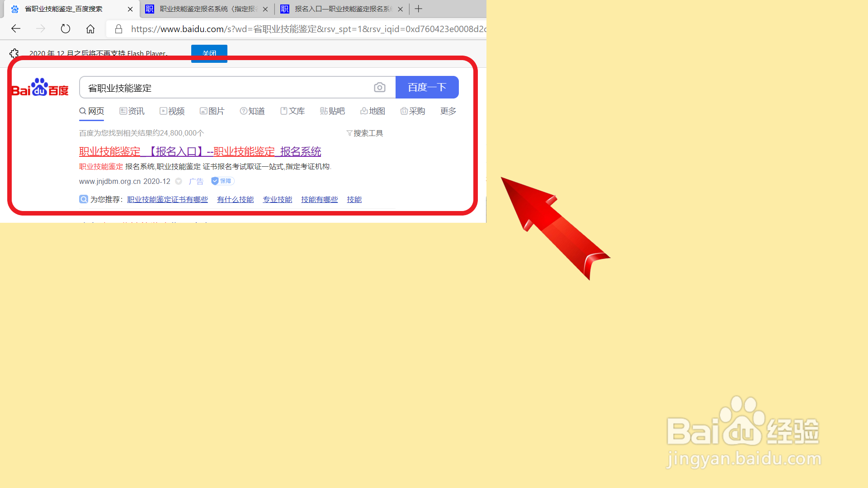The image size is (868, 488).
Task: Open the 更多 more categories menu
Action: click(x=448, y=111)
